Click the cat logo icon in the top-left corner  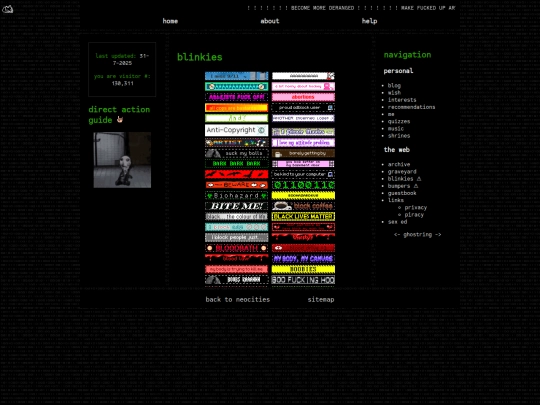coord(7,9)
